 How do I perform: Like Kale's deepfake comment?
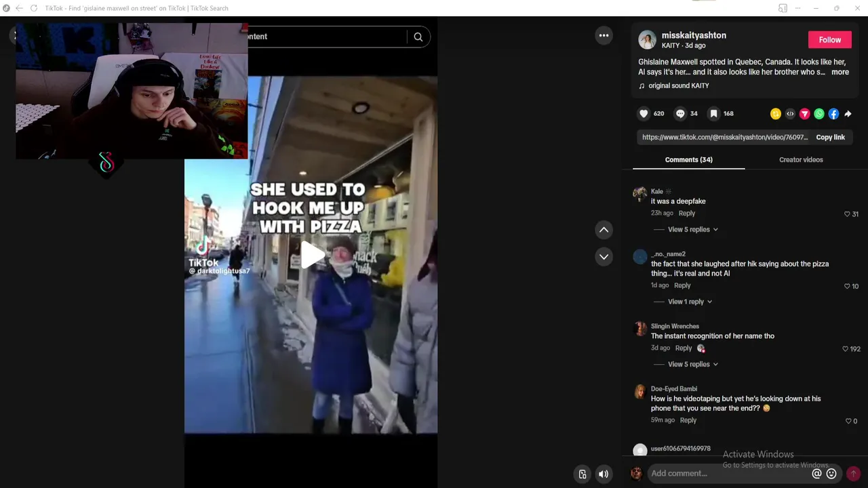click(x=847, y=214)
